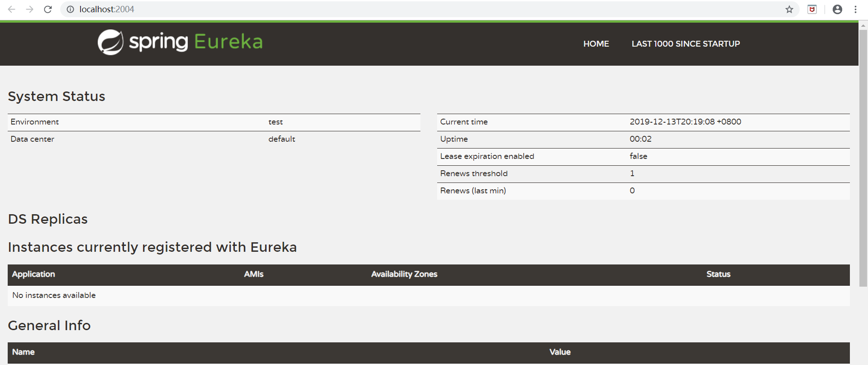868x365 pixels.
Task: Click the page vertical scrollbar thumb
Action: (863, 158)
